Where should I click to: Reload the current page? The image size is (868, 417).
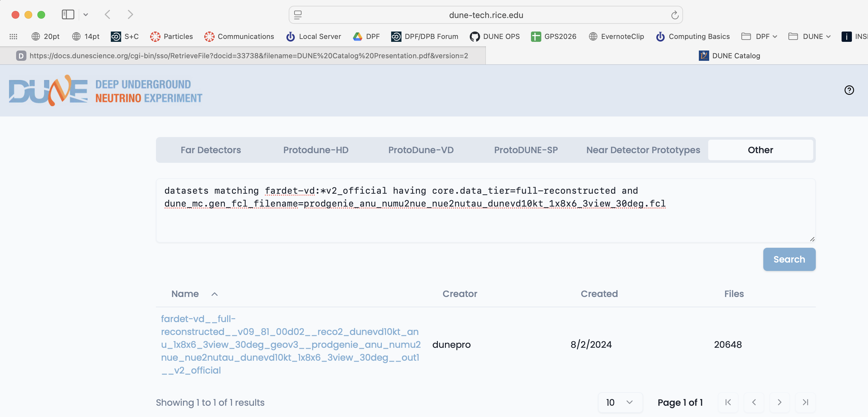(x=675, y=15)
